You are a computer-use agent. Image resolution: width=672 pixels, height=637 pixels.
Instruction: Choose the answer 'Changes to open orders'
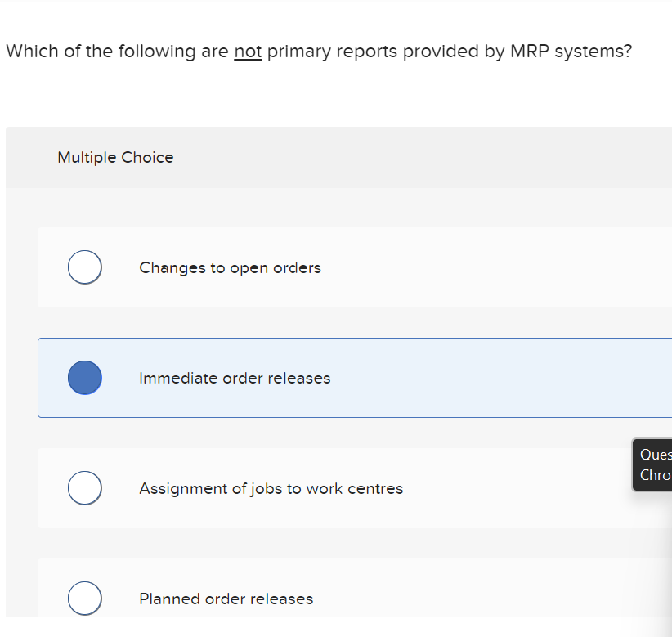[230, 267]
